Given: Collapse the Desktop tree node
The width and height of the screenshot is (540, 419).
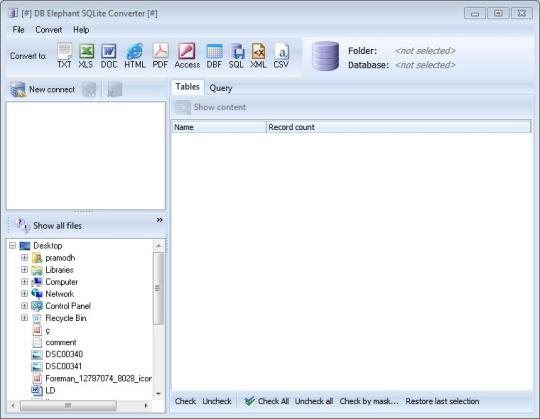Looking at the screenshot, I should click(x=13, y=245).
